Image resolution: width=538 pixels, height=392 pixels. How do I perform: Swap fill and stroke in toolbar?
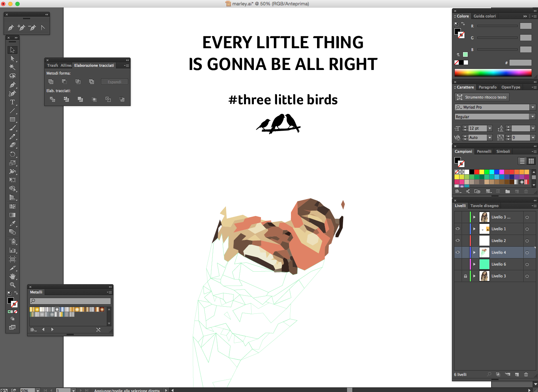[16, 293]
